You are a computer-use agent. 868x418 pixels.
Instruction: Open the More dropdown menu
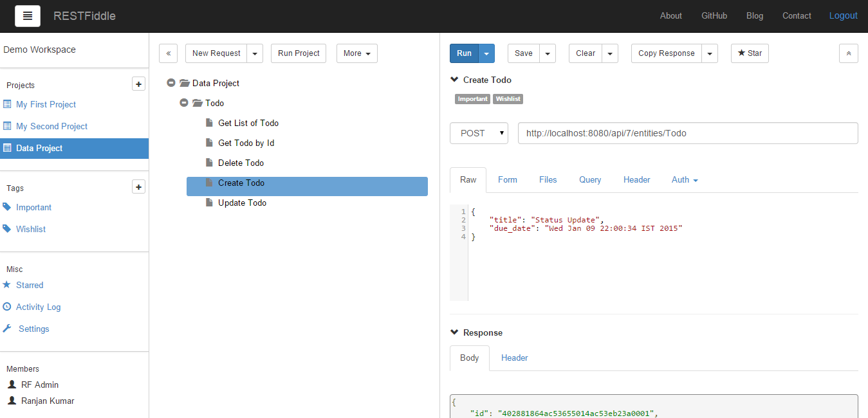point(357,53)
